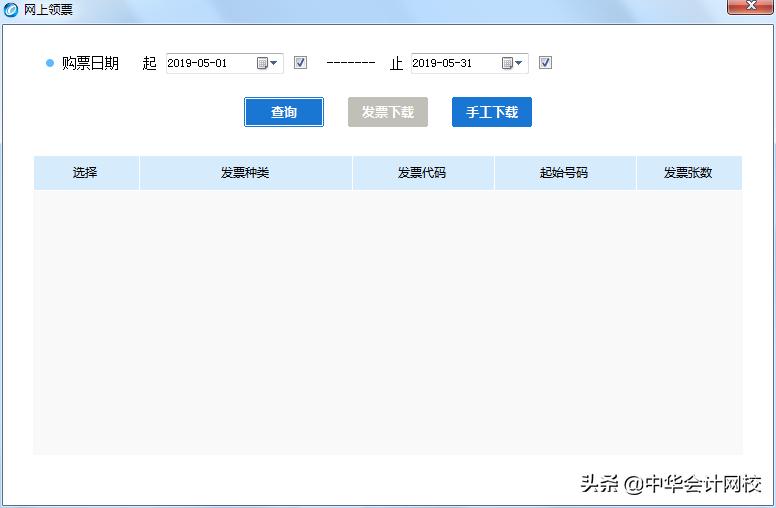Click the 网上领票 window title icon

(x=10, y=9)
